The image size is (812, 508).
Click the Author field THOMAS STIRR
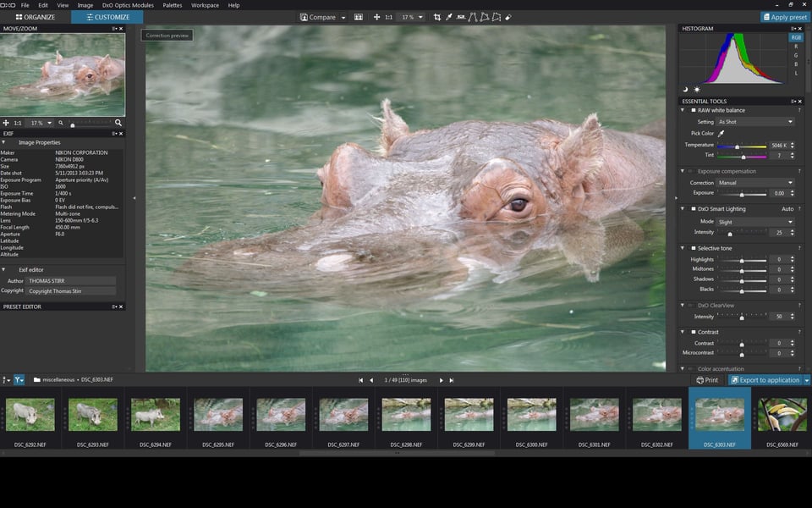(x=71, y=281)
